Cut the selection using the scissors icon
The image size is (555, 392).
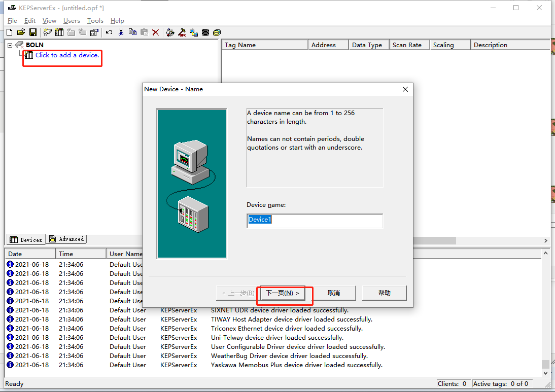[121, 32]
